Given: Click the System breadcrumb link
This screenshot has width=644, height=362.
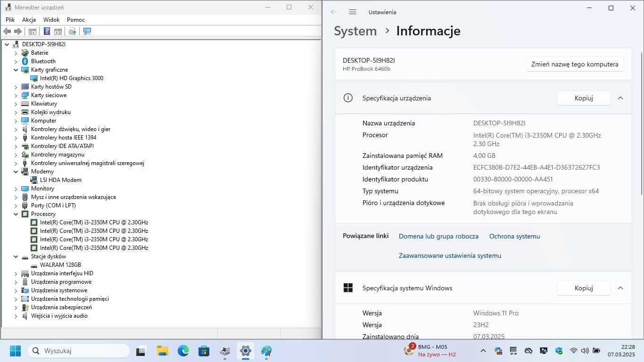Looking at the screenshot, I should click(x=355, y=31).
